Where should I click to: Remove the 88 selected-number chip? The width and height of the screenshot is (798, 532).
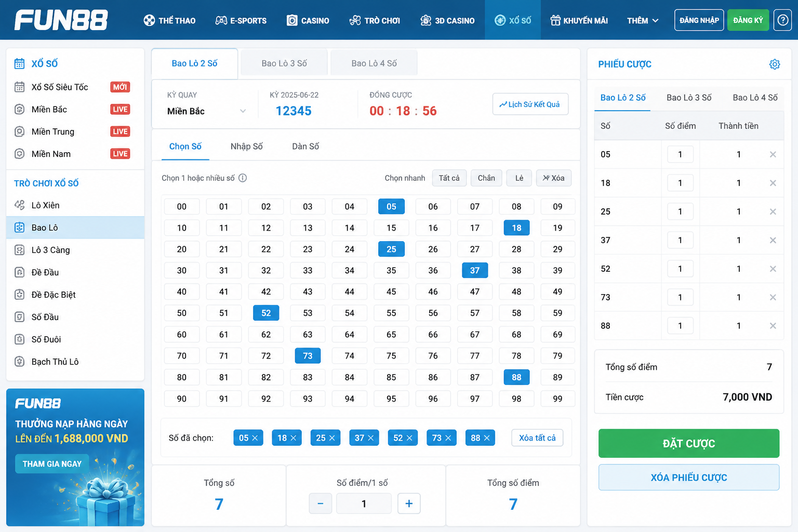coord(487,438)
